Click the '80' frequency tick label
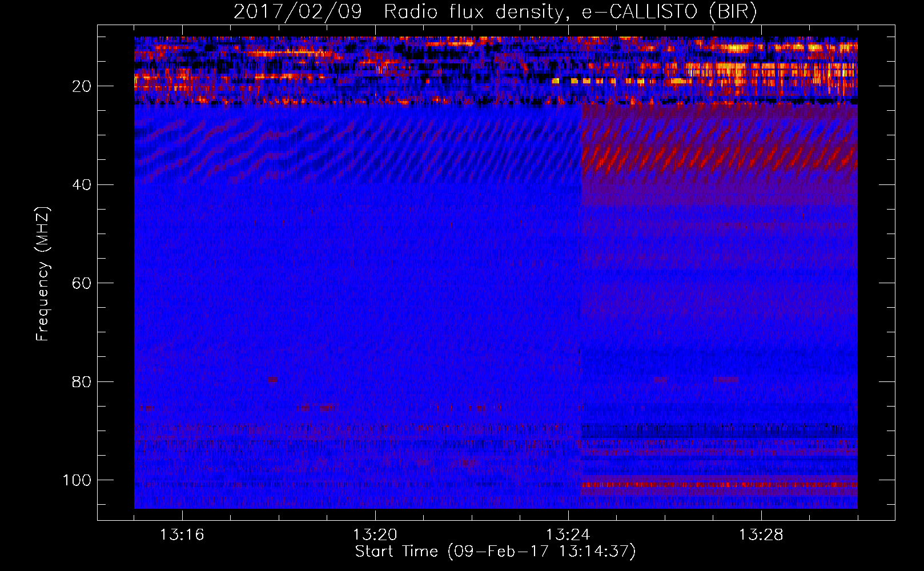Viewport: 924px width, 571px height. click(x=82, y=381)
